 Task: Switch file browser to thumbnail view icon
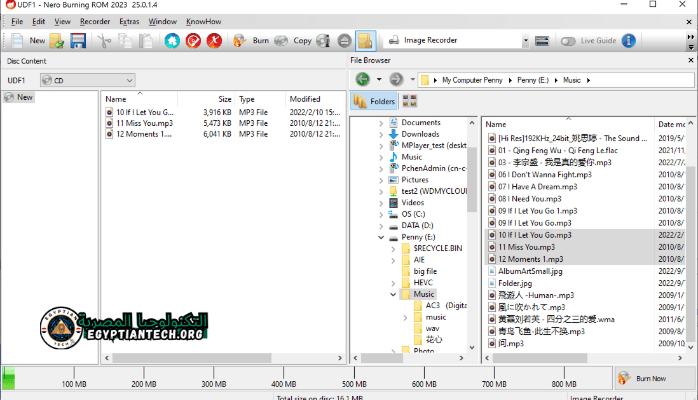(x=410, y=101)
